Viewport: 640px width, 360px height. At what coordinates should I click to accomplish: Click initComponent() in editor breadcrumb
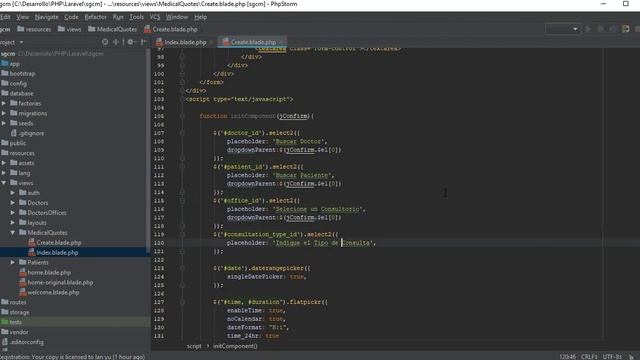235,346
